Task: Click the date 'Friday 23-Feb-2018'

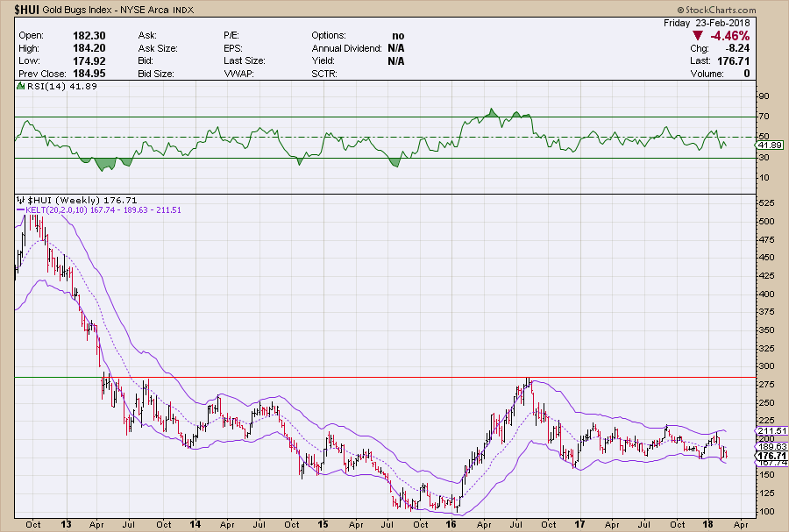Action: coord(707,23)
